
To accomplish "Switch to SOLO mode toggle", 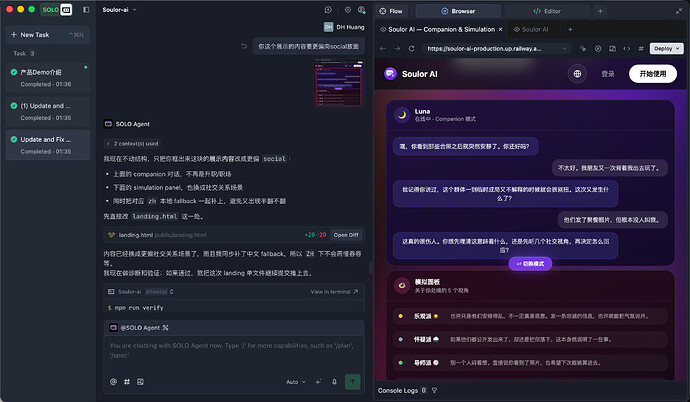I will click(56, 10).
